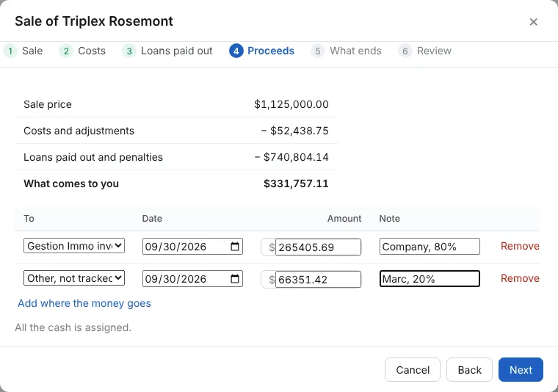The image size is (558, 392).
Task: Go to step 1 Sale
Action: coord(23,51)
